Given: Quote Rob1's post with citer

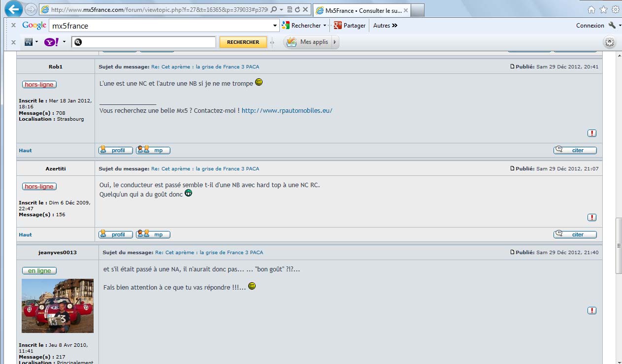Looking at the screenshot, I should [x=575, y=150].
